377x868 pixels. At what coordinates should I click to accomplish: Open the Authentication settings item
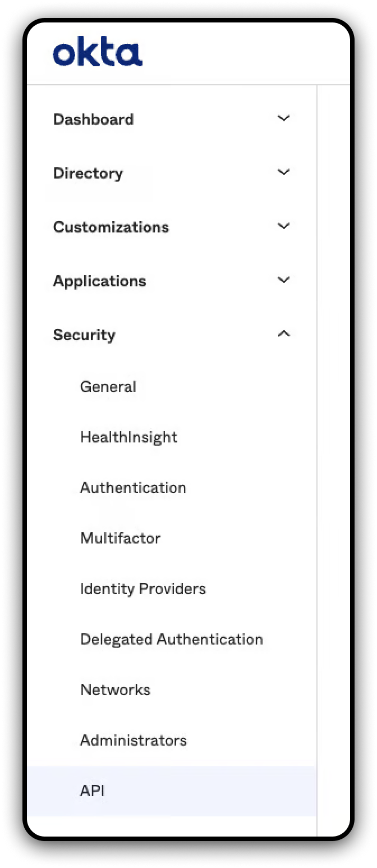[133, 487]
